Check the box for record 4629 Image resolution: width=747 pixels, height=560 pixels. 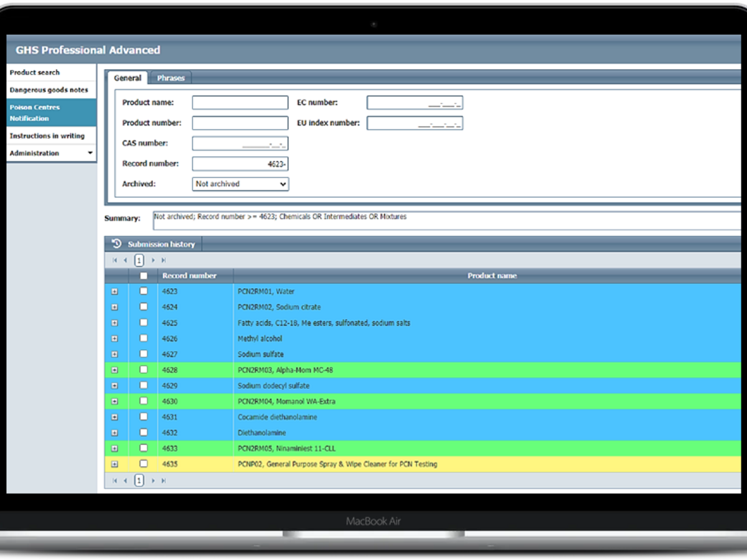[144, 385]
